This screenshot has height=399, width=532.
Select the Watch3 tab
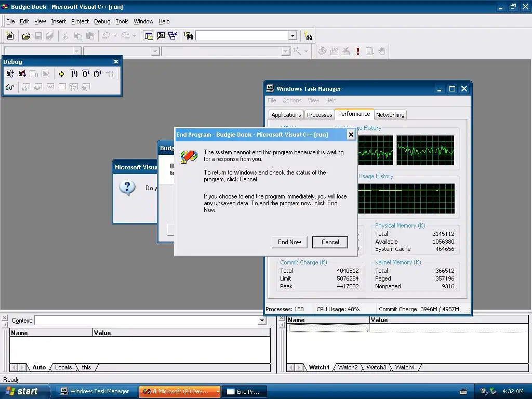(376, 367)
